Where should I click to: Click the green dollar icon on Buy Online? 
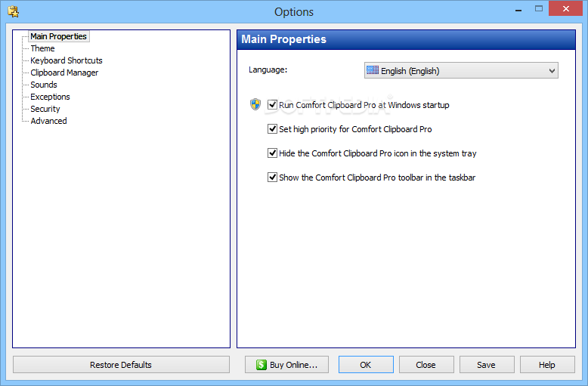[262, 365]
